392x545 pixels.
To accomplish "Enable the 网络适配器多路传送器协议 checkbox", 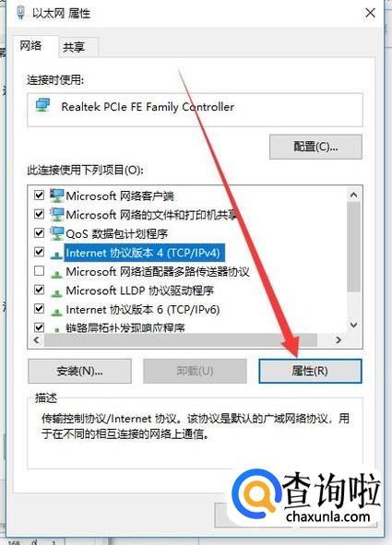I will (40, 270).
